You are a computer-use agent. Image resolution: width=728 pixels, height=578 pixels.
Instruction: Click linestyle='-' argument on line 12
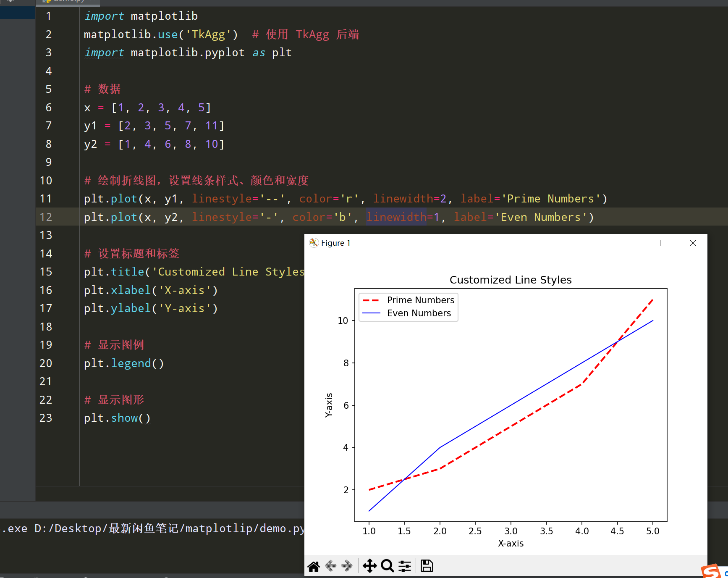tap(235, 217)
